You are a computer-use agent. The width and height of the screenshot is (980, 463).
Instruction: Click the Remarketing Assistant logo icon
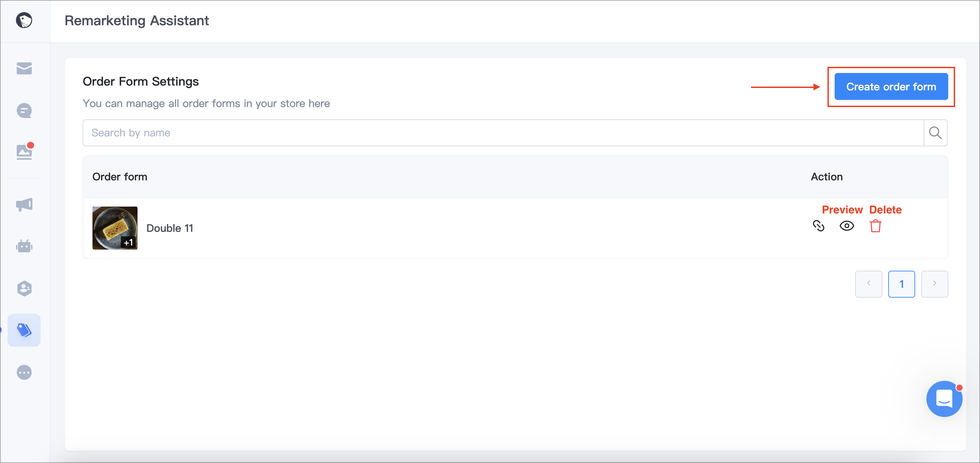click(24, 20)
